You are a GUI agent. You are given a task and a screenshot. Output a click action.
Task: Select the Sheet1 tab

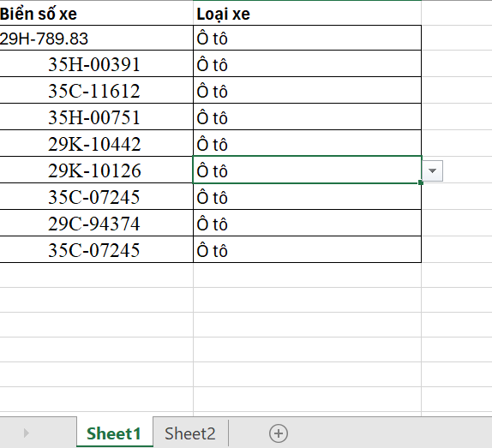(x=115, y=433)
